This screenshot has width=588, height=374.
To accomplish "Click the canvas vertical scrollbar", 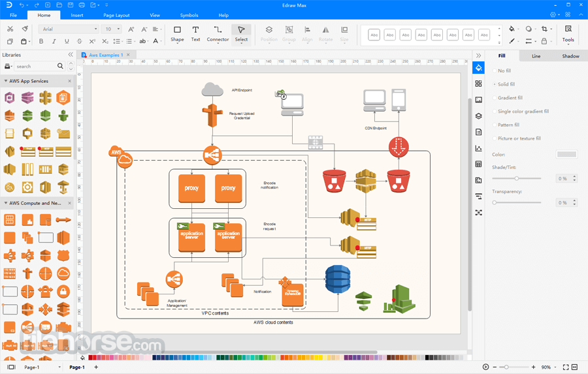I will 470,204.
